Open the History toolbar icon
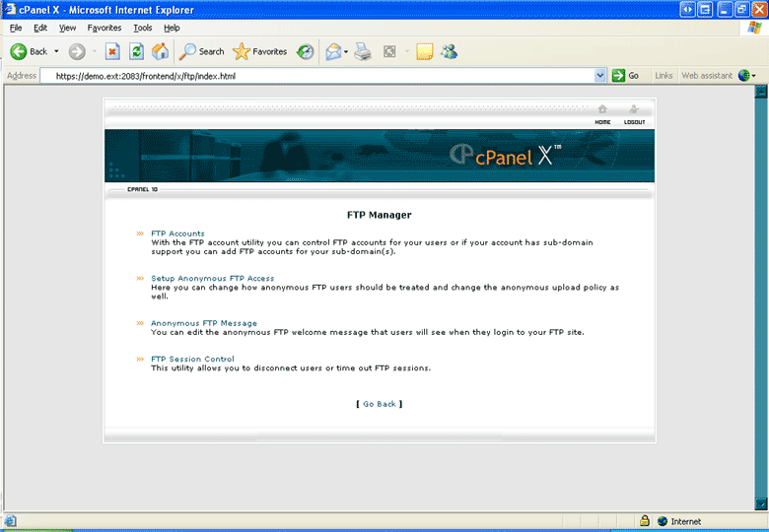 click(305, 51)
